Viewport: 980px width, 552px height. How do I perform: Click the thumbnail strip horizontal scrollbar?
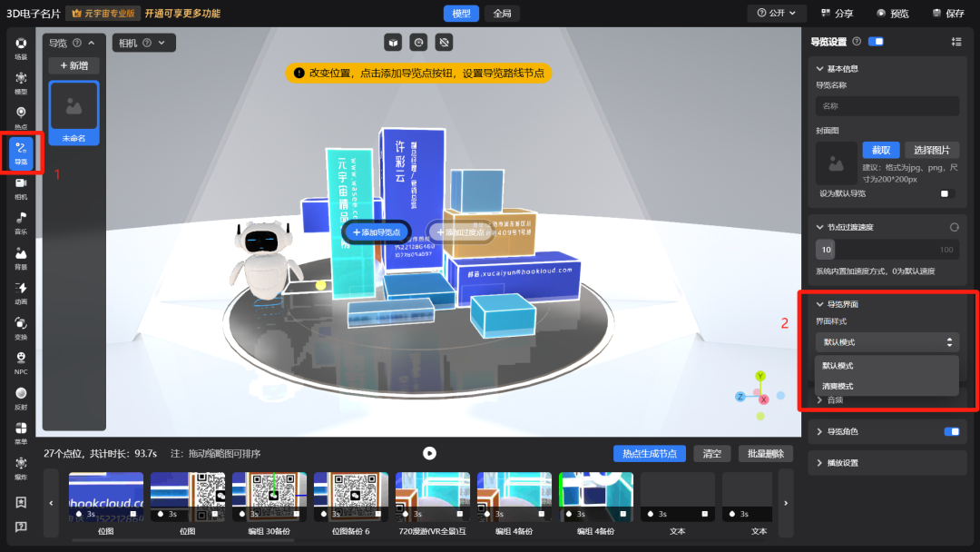tap(181, 539)
